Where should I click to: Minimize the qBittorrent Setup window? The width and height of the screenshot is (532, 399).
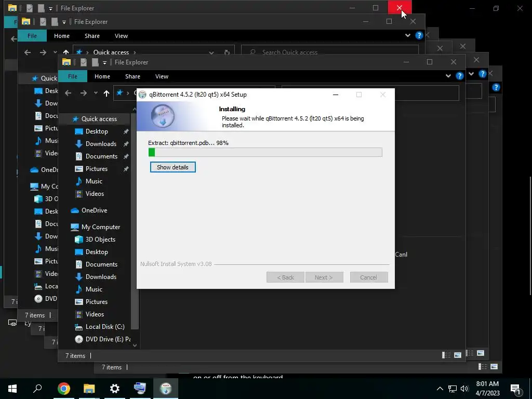pos(336,95)
